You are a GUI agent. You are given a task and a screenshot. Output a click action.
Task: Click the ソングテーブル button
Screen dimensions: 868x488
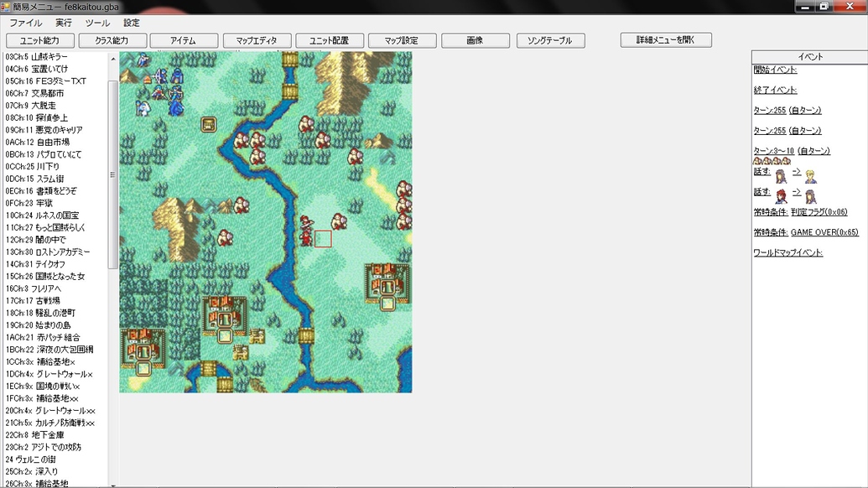[x=551, y=39]
